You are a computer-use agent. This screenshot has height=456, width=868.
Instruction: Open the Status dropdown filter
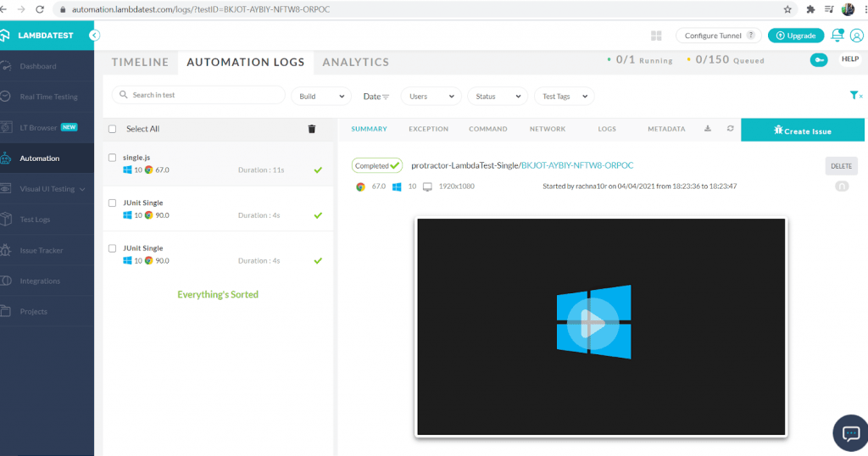click(497, 97)
